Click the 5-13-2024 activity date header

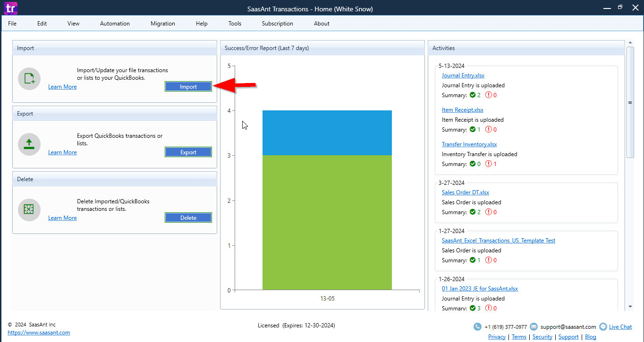pos(451,66)
